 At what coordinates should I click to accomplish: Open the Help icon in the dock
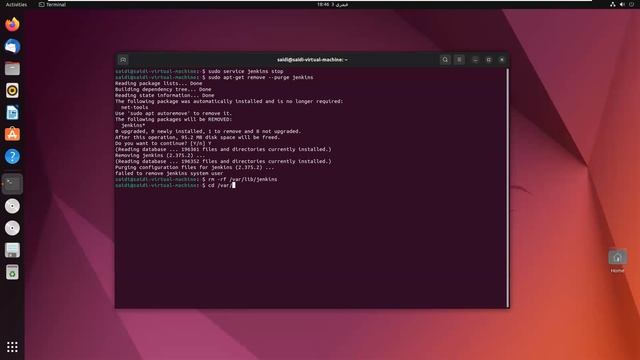12,156
